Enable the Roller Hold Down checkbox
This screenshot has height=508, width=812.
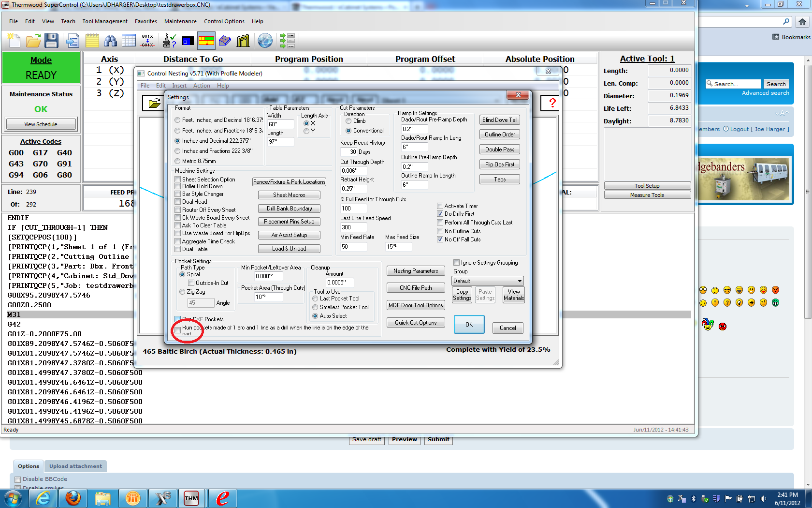[178, 186]
